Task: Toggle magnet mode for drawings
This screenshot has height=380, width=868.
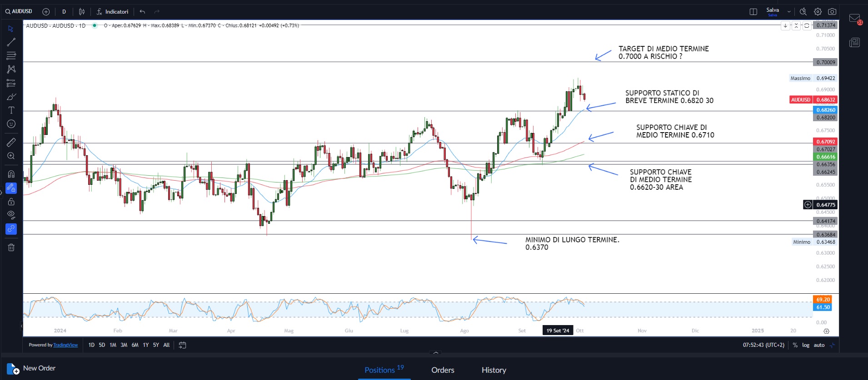Action: 11,174
